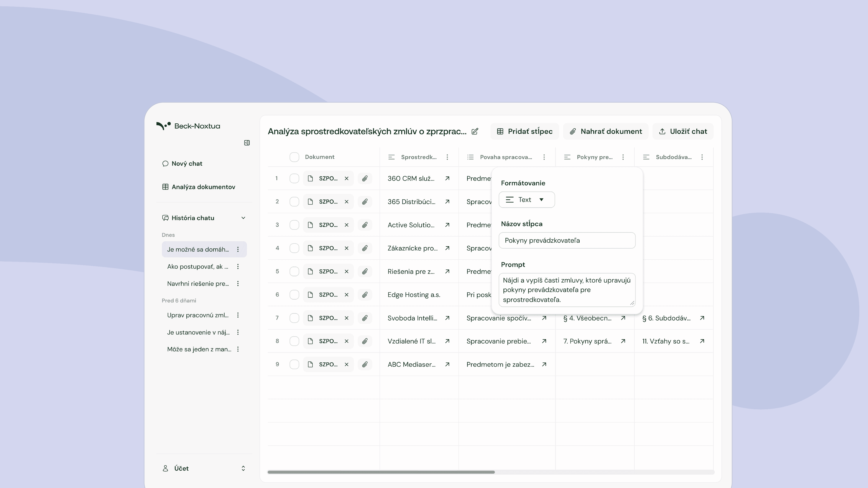Viewport: 868px width, 488px height.
Task: Click the horizontal scrollbar at the table bottom
Action: (381, 472)
